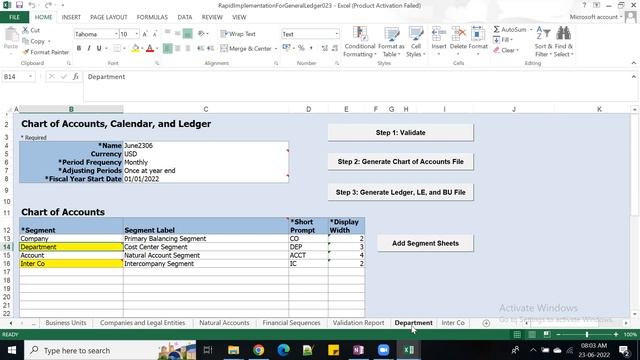Switch to the INSERT ribbon tab
The image size is (640, 360).
point(71,17)
